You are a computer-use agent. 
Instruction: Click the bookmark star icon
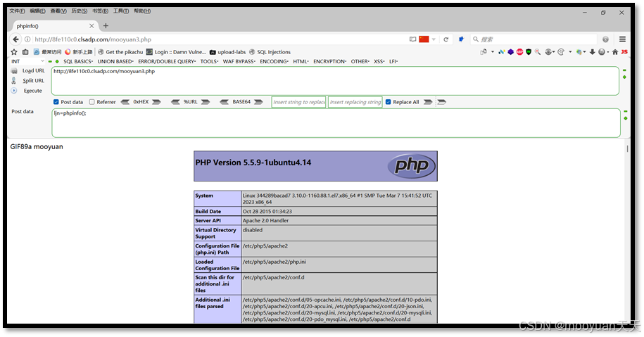(14, 52)
